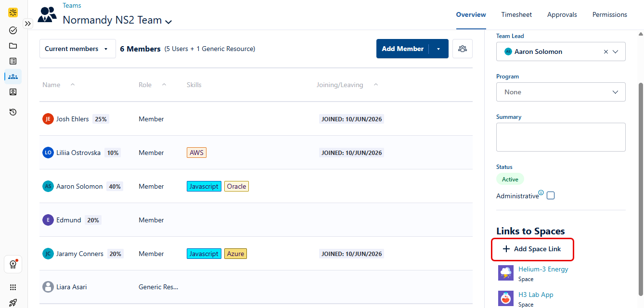Screen dimensions: 644x308
Task: Click the Administrative info icon
Action: click(541, 193)
